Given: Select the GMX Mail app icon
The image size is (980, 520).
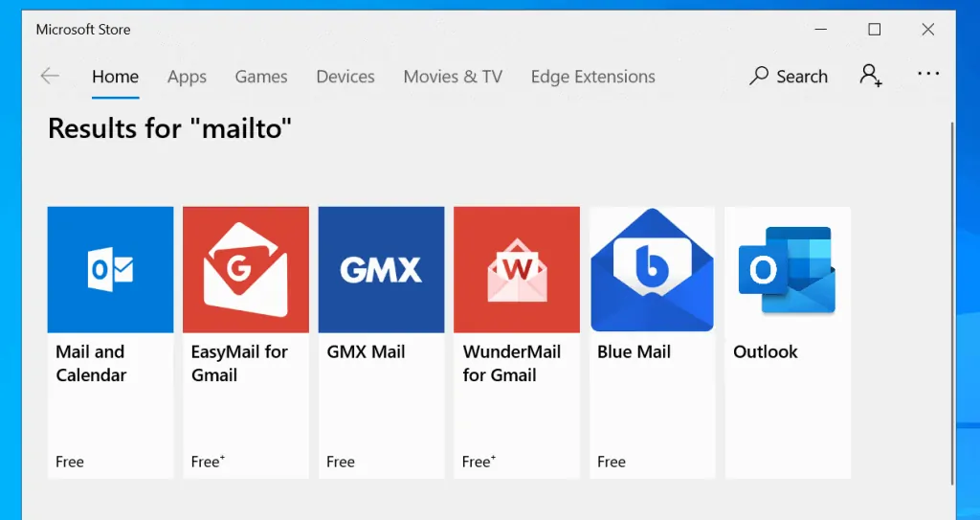Looking at the screenshot, I should (381, 270).
